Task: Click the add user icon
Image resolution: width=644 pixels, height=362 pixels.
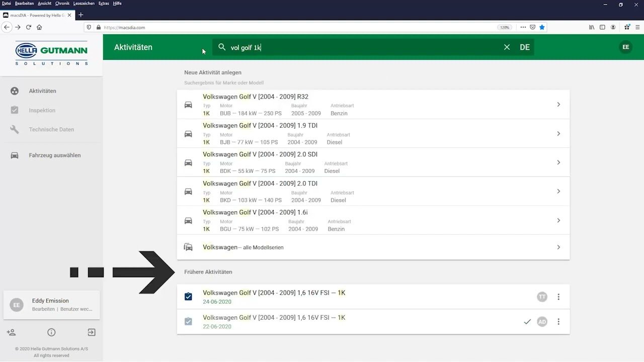Action: (x=11, y=332)
